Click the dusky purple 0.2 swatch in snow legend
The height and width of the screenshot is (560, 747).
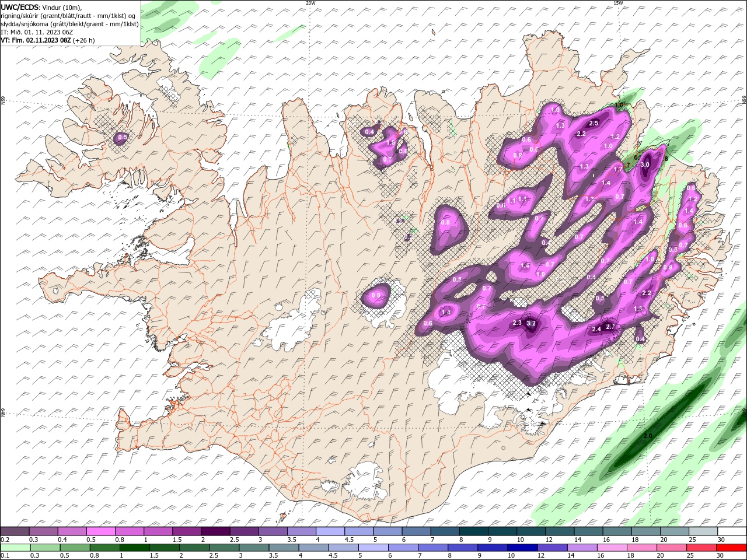[x=15, y=531]
